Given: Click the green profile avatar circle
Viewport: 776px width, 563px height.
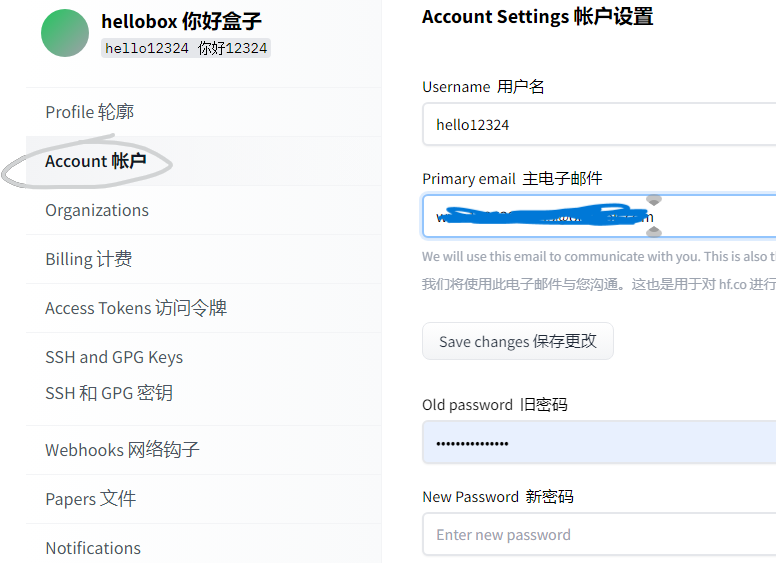Looking at the screenshot, I should pos(65,33).
